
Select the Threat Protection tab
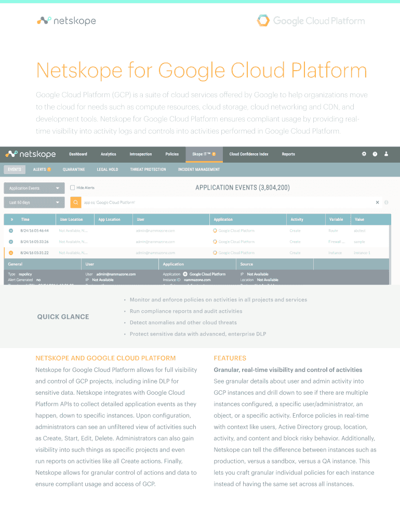click(x=148, y=169)
